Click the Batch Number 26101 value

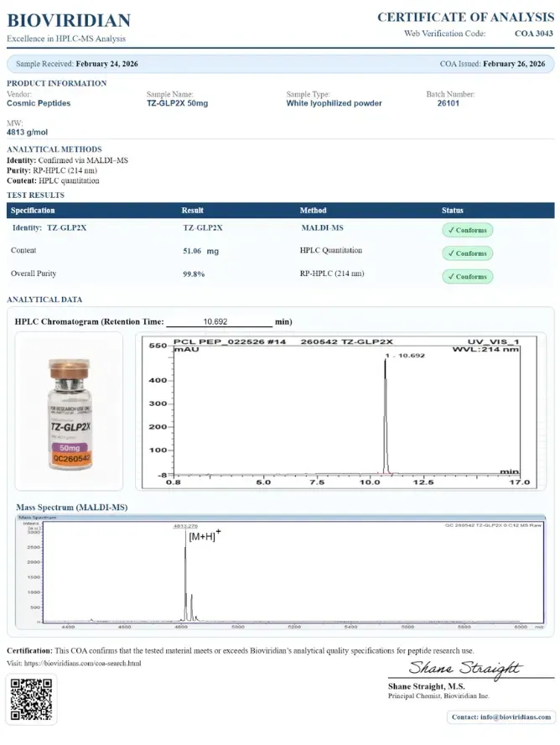[448, 103]
